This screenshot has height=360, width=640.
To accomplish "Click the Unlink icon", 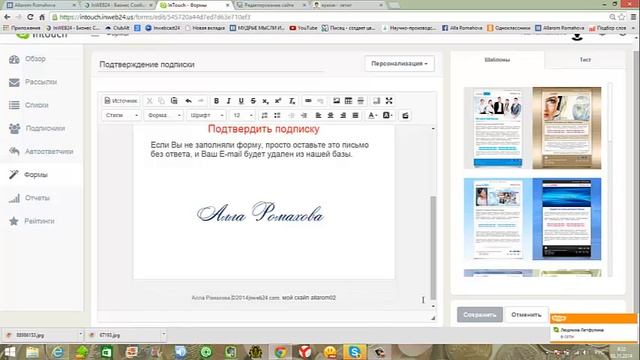I will coord(320,101).
